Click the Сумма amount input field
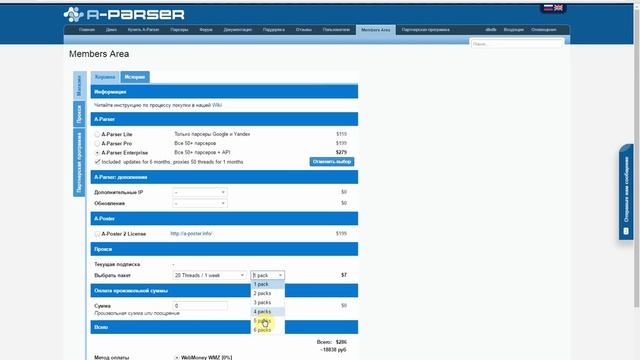The height and width of the screenshot is (360, 640). (200, 306)
